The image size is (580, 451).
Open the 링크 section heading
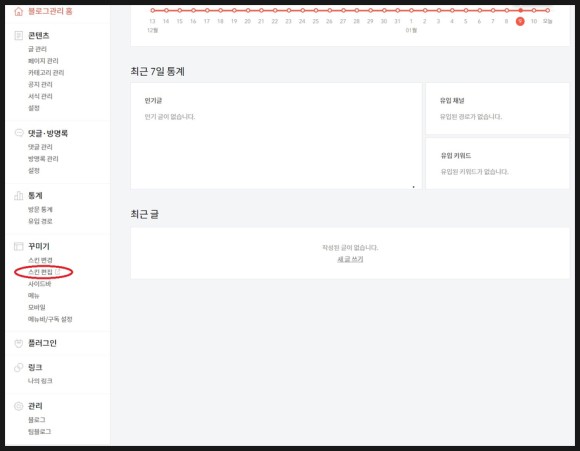tap(35, 367)
